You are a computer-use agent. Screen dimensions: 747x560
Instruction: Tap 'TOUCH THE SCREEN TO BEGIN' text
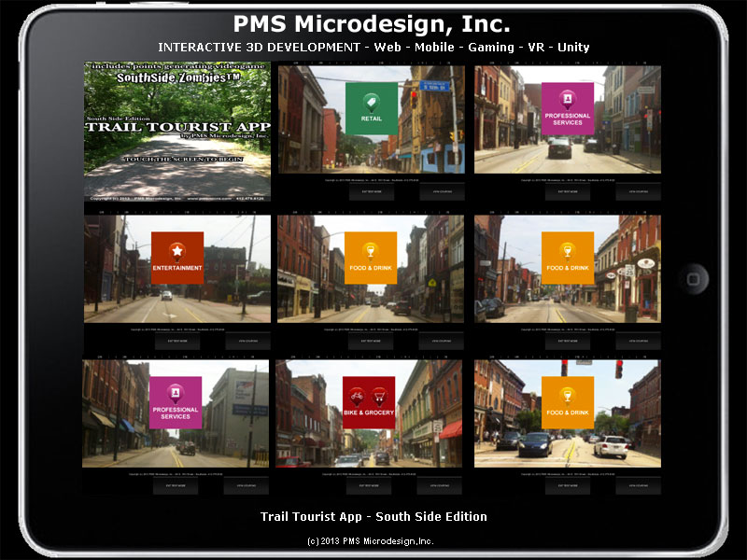coord(183,159)
